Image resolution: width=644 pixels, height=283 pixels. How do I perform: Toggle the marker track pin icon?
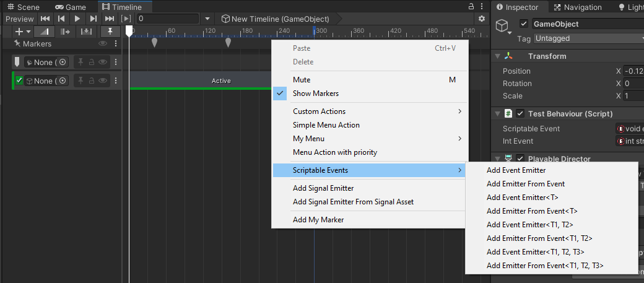[110, 32]
